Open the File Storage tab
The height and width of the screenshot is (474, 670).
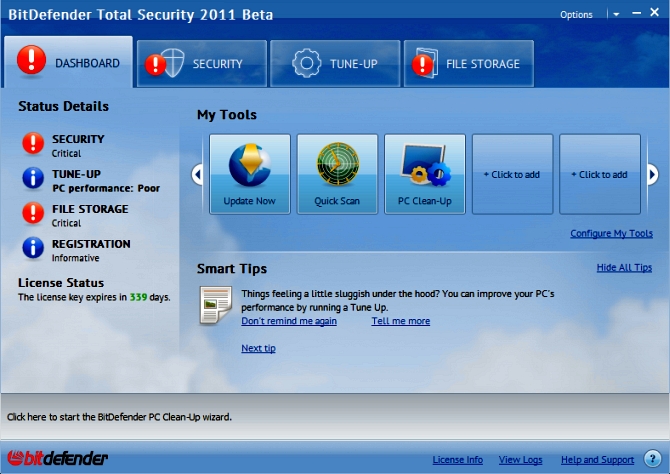(469, 64)
